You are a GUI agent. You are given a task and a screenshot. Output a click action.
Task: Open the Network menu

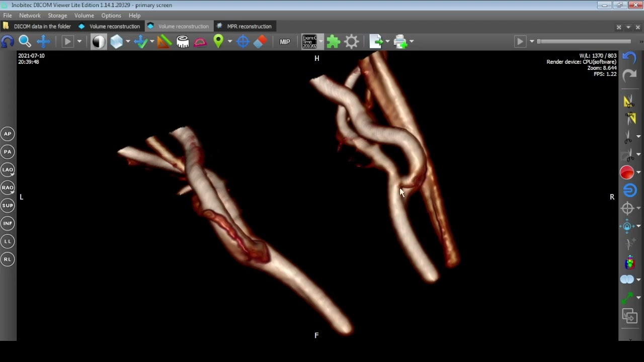coord(30,16)
